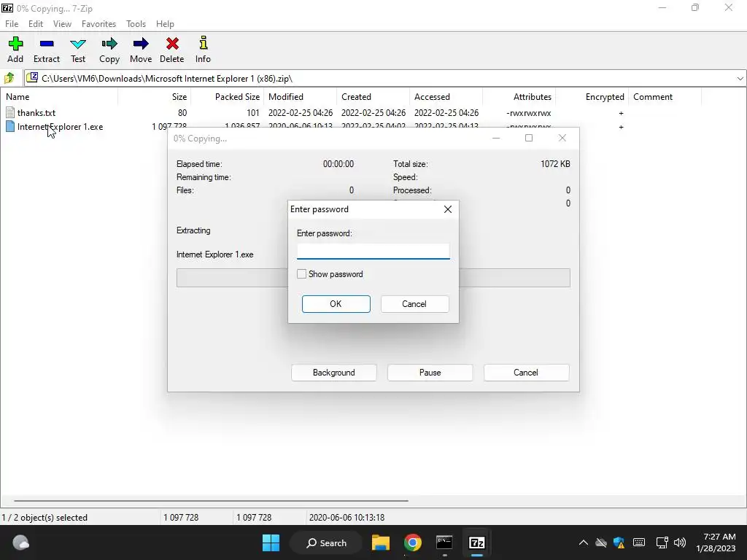Sort by Accessed column header

(446, 97)
